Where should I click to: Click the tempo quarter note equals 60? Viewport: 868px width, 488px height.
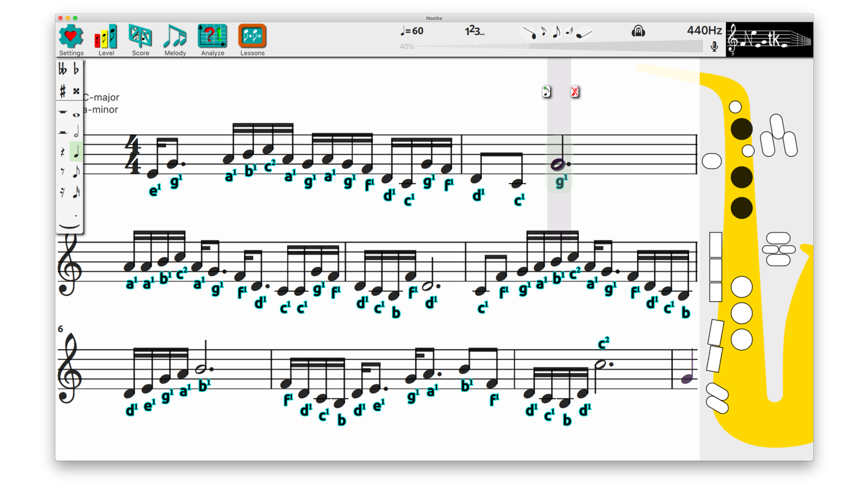pyautogui.click(x=412, y=31)
